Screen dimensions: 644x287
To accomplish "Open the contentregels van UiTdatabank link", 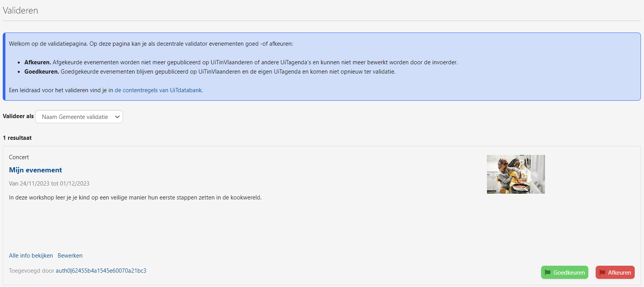I will pos(158,90).
